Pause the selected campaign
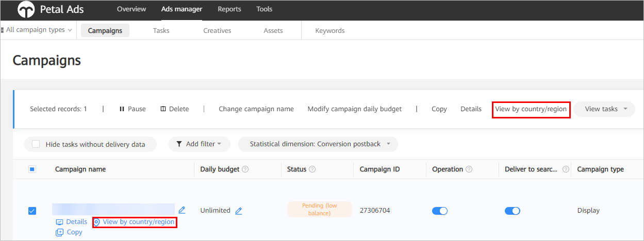The height and width of the screenshot is (241, 644). tap(133, 109)
